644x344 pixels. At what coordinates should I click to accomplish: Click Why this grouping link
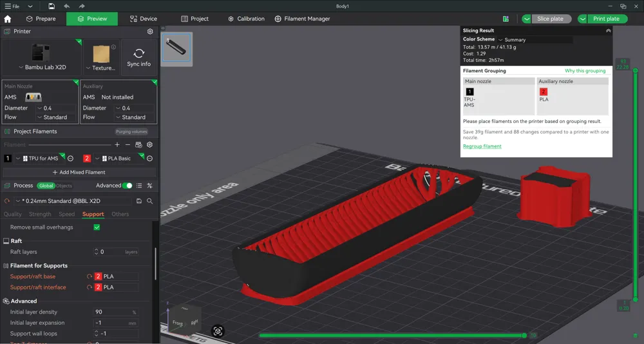pyautogui.click(x=585, y=71)
